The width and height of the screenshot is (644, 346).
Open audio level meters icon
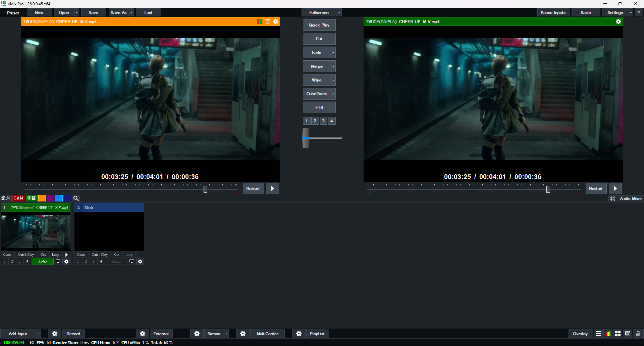coord(608,334)
